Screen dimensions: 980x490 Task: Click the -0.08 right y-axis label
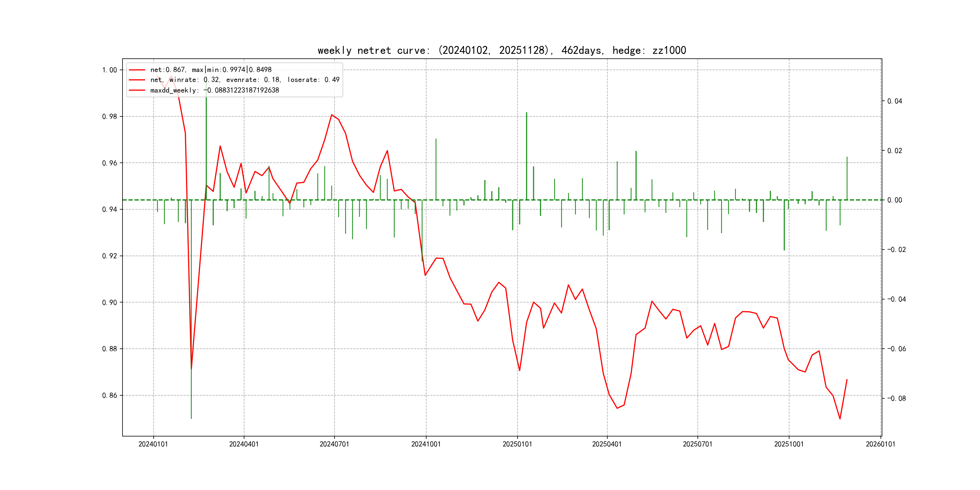(x=896, y=398)
